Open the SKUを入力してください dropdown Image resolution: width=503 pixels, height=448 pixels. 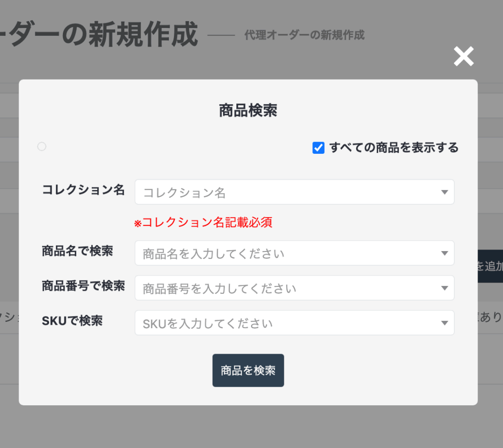point(285,323)
